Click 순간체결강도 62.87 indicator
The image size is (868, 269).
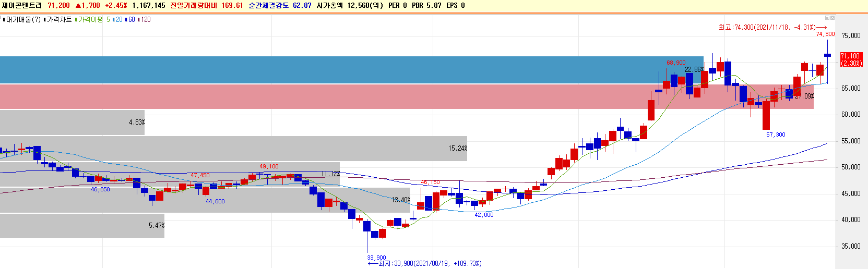[280, 5]
